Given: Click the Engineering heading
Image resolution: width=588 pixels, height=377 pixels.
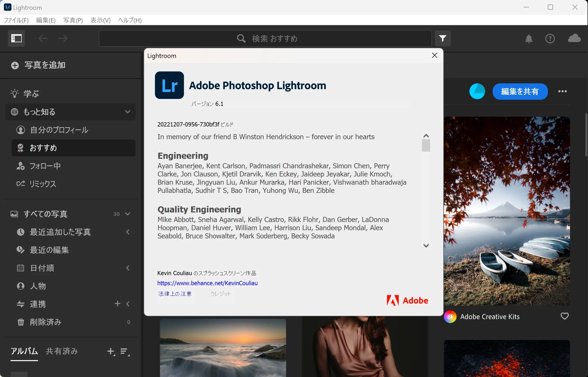Looking at the screenshot, I should coord(183,156).
